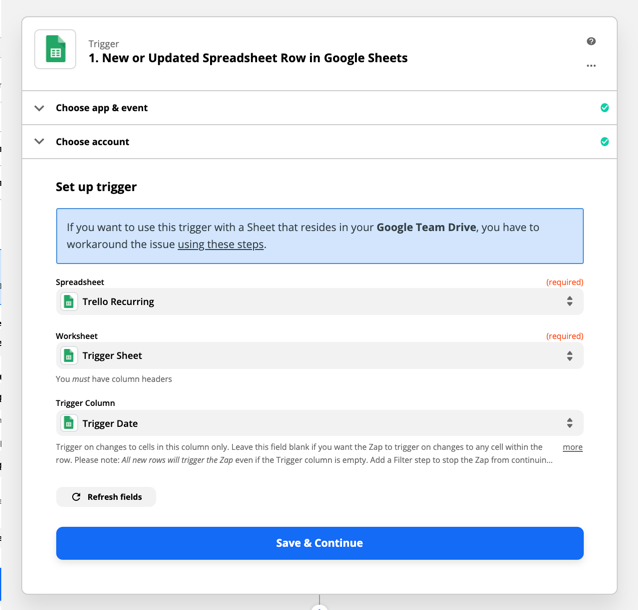Expand the Choose app & event section
Image resolution: width=638 pixels, height=610 pixels.
pyautogui.click(x=319, y=108)
